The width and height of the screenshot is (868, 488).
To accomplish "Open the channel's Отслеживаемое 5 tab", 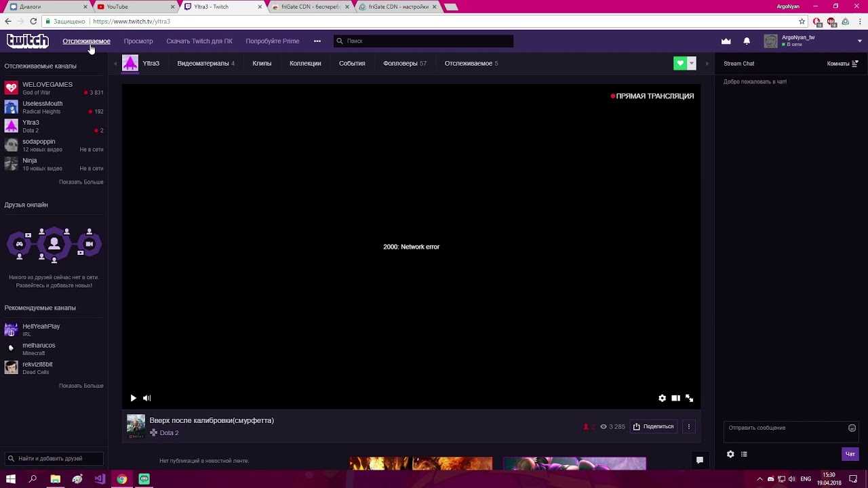I will pos(471,64).
